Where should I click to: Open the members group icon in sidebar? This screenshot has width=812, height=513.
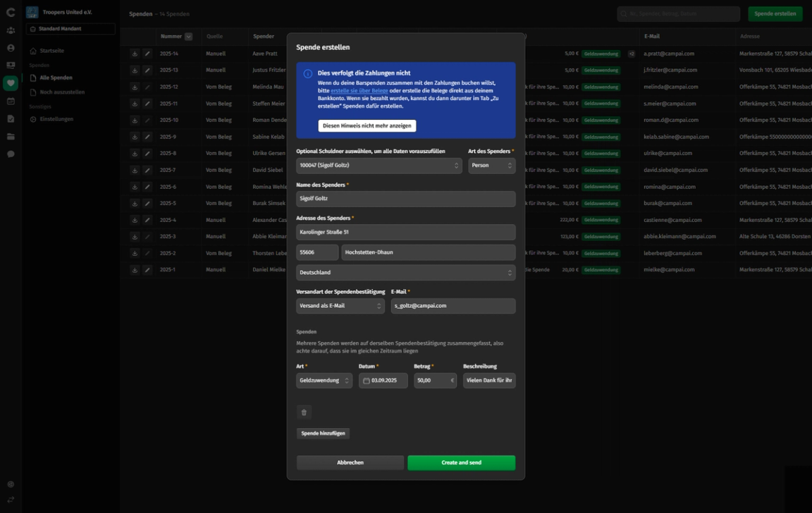11,30
